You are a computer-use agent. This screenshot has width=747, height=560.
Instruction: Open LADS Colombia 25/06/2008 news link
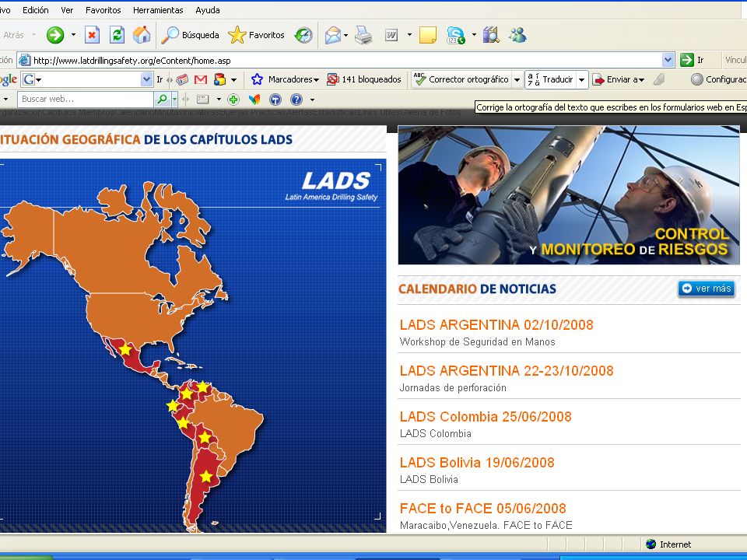point(486,416)
